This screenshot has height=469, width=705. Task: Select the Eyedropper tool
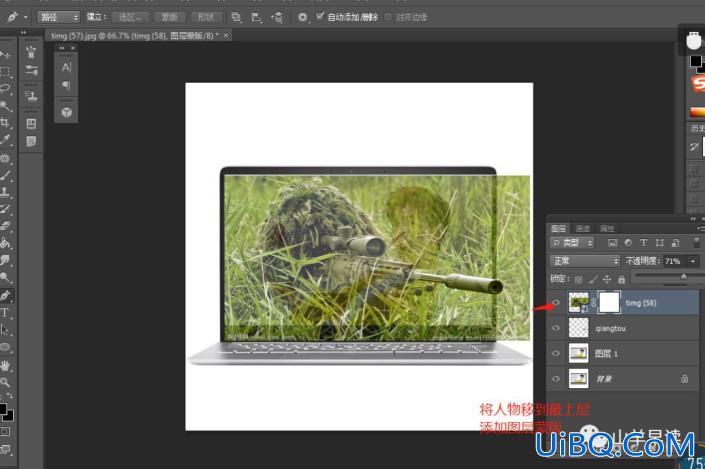[x=5, y=139]
